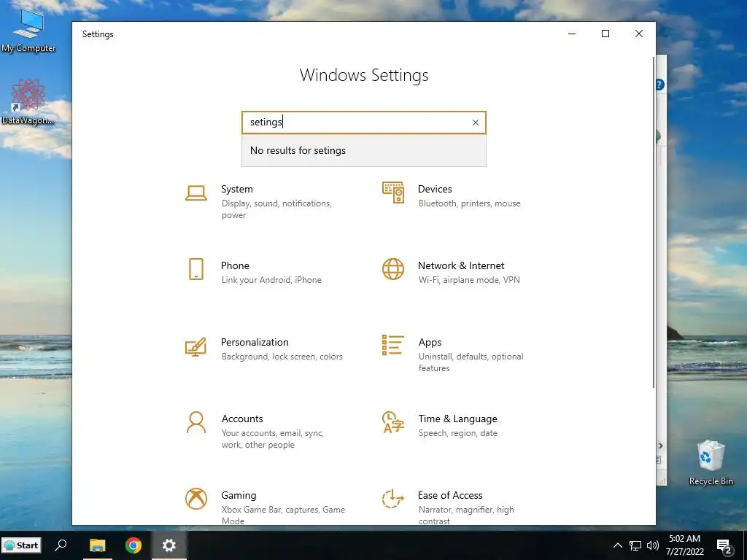Open the System category heading

pyautogui.click(x=237, y=189)
